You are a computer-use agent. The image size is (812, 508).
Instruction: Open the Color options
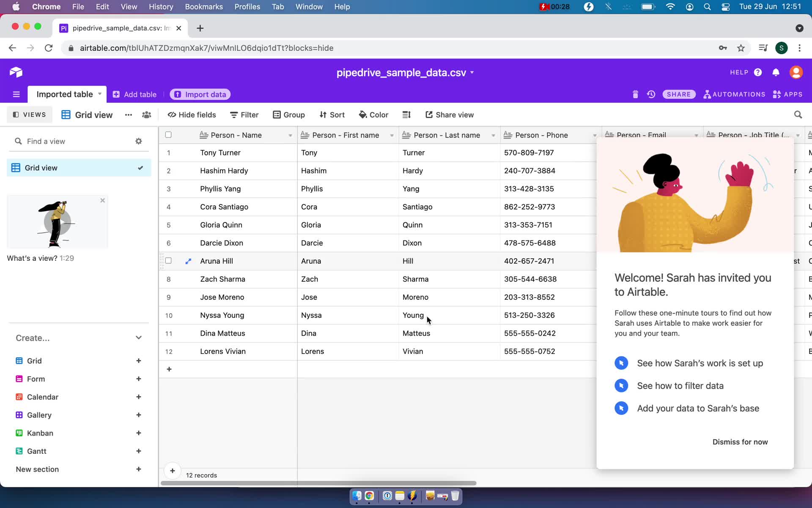pyautogui.click(x=373, y=115)
